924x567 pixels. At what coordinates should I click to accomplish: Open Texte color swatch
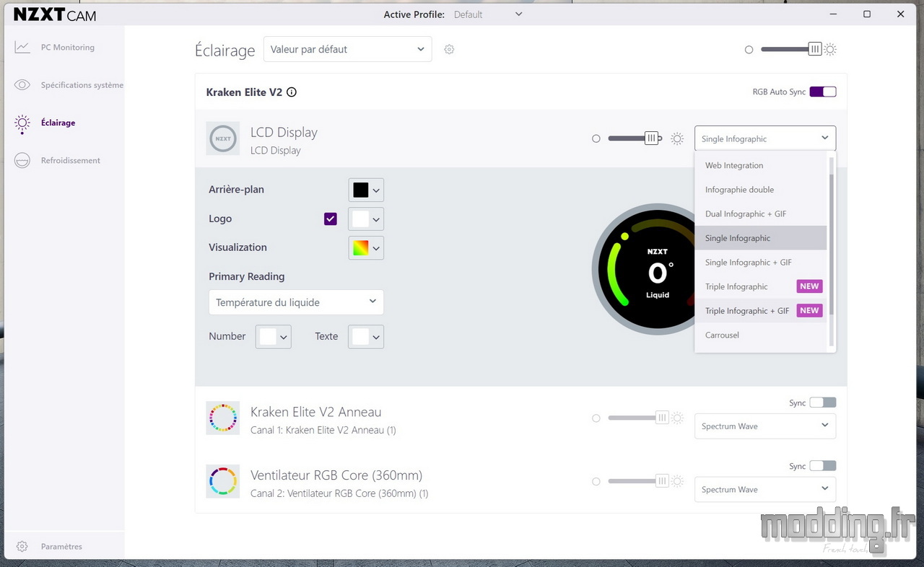point(366,336)
